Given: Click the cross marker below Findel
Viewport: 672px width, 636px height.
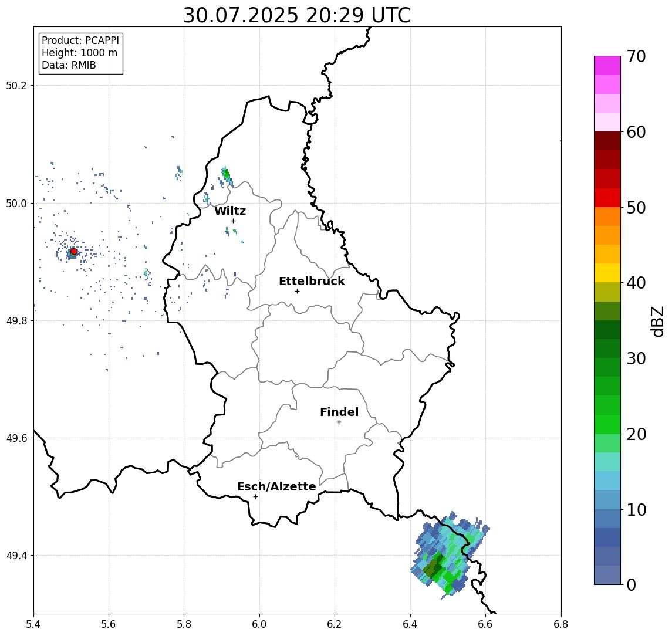Looking at the screenshot, I should coord(339,422).
